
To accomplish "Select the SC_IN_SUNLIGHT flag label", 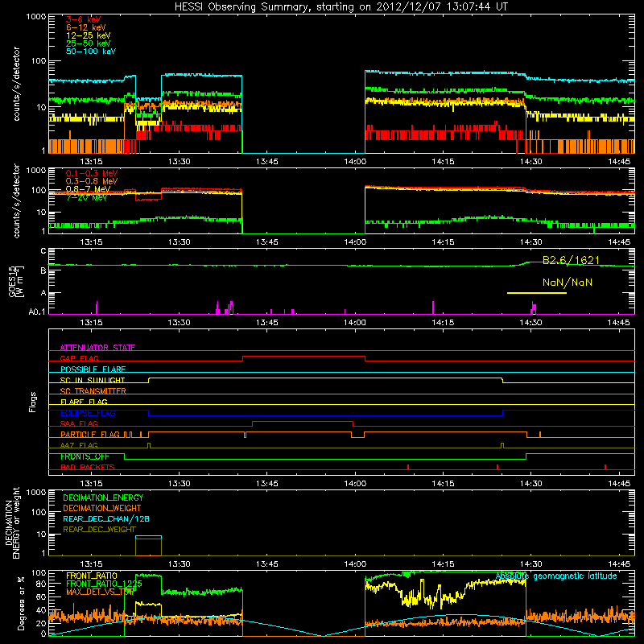I will pyautogui.click(x=93, y=380).
